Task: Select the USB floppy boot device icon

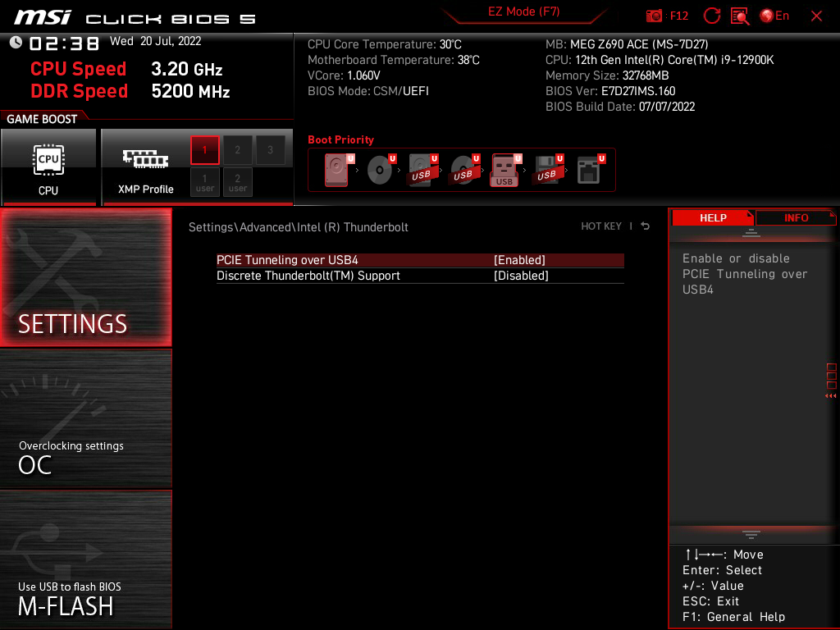Action: click(547, 170)
